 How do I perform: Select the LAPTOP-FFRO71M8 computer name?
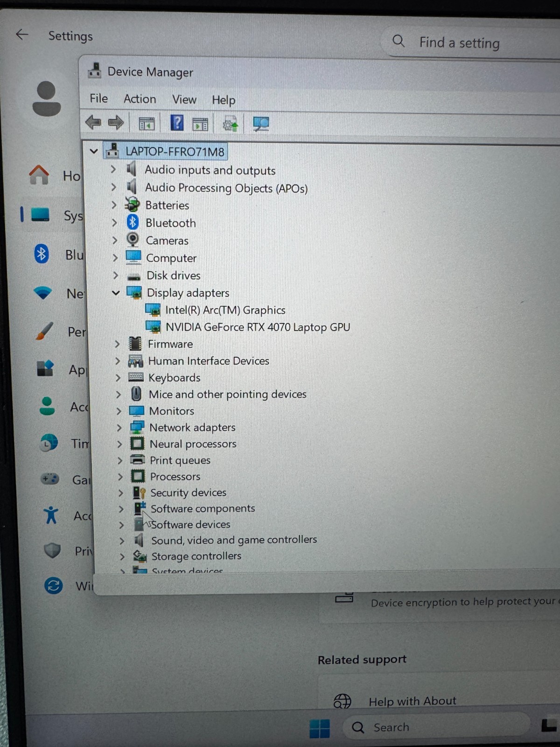click(175, 151)
